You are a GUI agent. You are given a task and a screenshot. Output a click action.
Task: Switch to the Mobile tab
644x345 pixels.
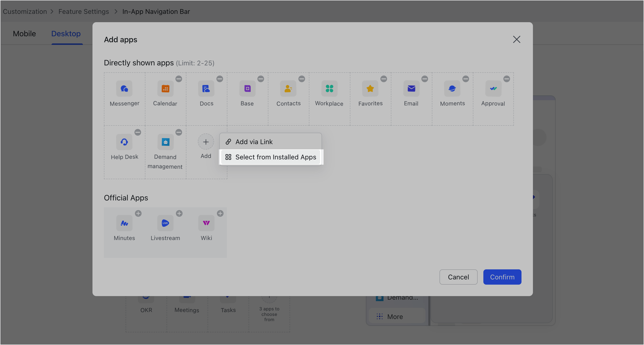[24, 34]
